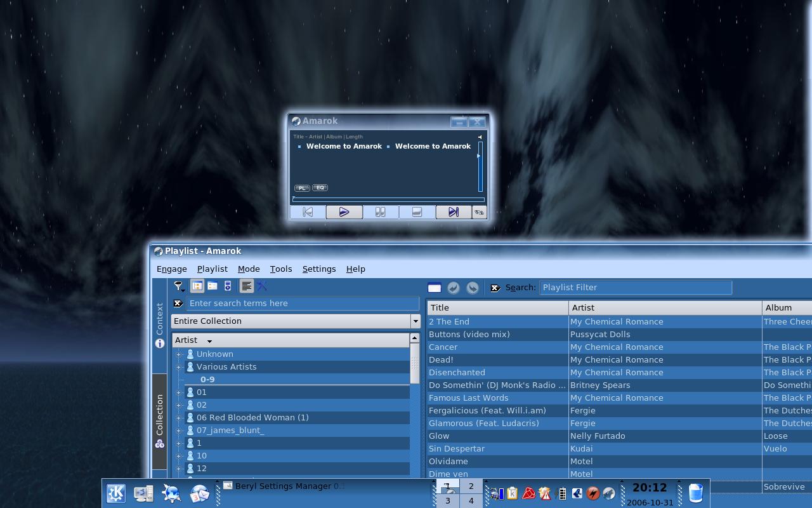
Task: Expand the 01 artist node
Action: click(x=179, y=392)
